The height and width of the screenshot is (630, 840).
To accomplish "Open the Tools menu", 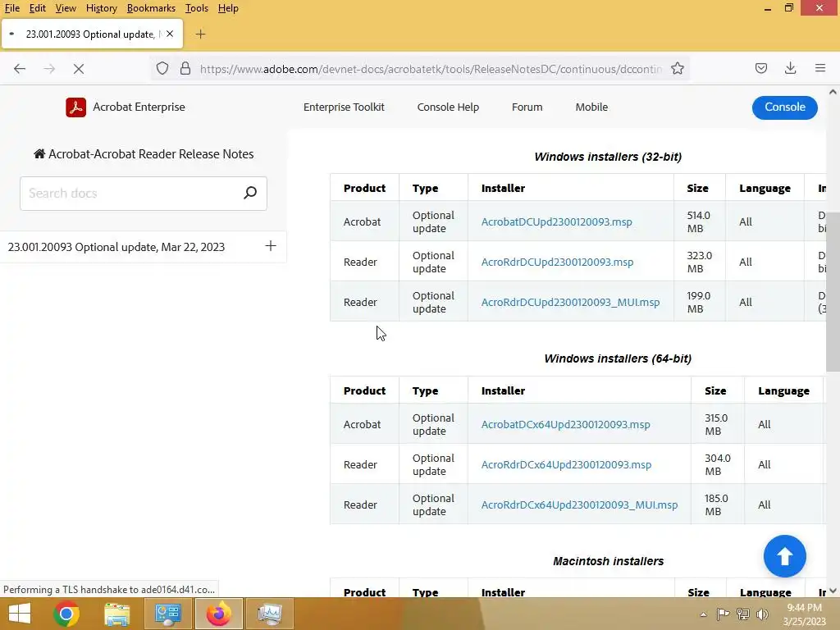I will tap(197, 8).
